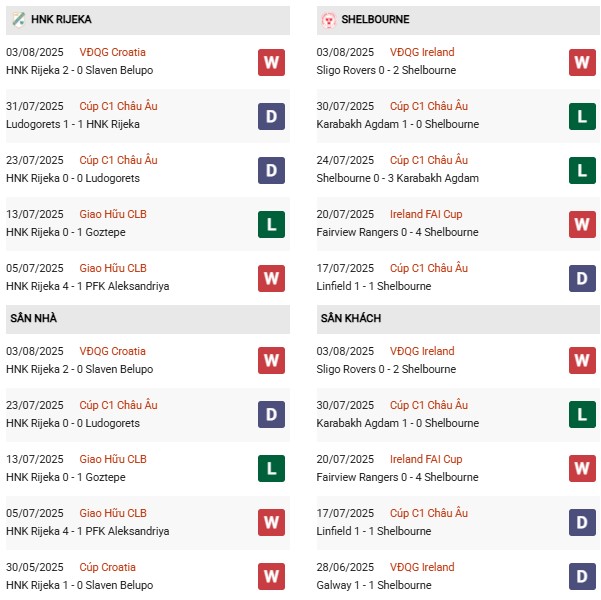Open the Ireland FAI Cup link in top list

click(426, 214)
